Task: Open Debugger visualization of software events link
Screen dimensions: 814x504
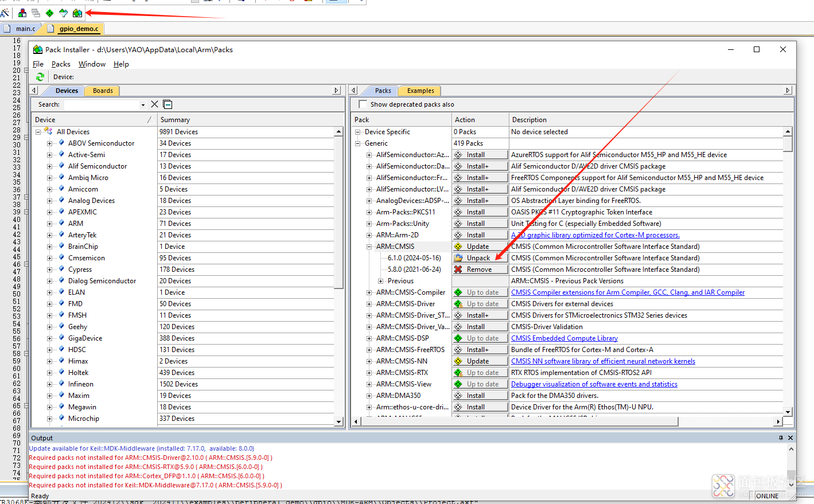Action: coord(594,384)
